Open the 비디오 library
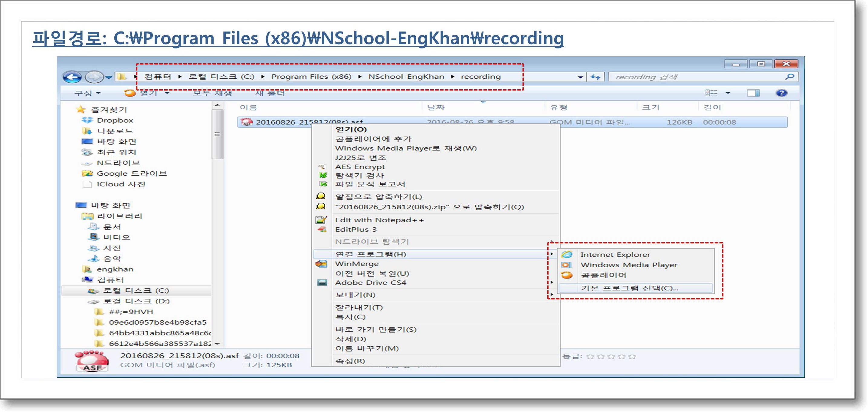Image resolution: width=868 pixels, height=412 pixels. [116, 237]
